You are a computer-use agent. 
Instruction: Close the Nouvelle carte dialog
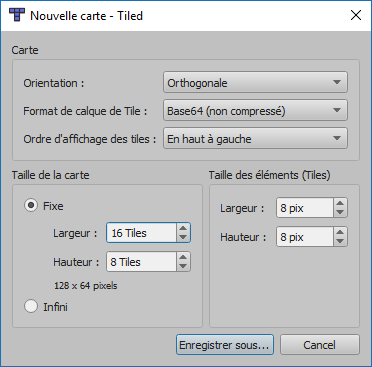pos(356,15)
